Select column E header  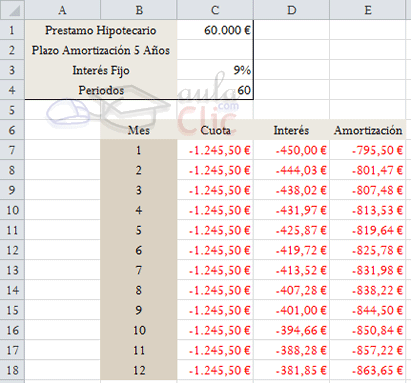368,10
